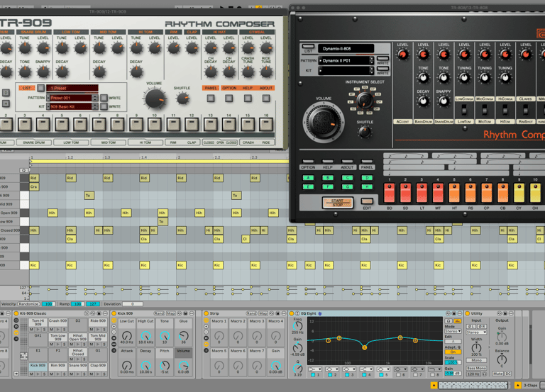Screen dimensions: 545x392
Task: Open EQ Eight band 5 filter type dropdown
Action: click(383, 369)
